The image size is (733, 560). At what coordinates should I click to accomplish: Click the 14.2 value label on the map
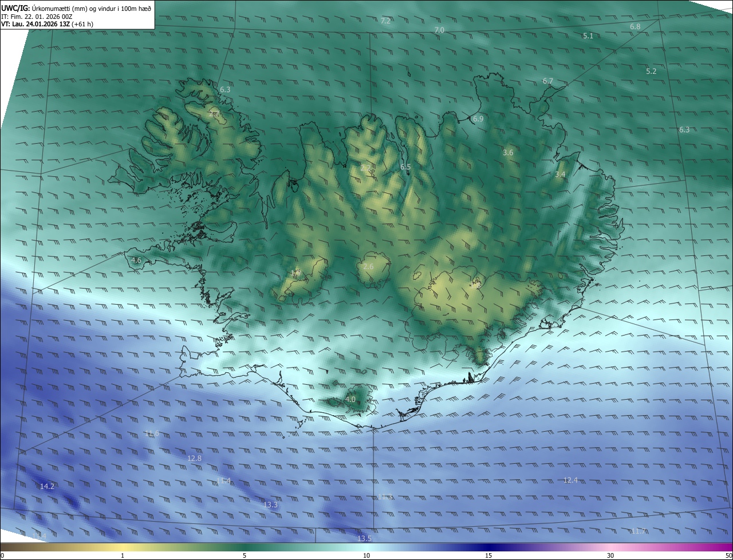(x=47, y=486)
